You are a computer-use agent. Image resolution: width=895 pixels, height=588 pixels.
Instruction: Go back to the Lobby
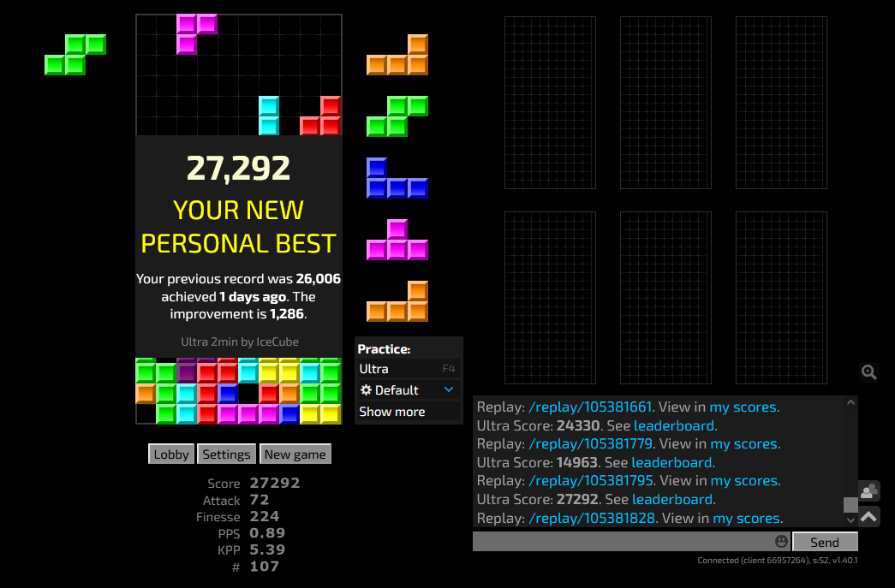pos(171,454)
